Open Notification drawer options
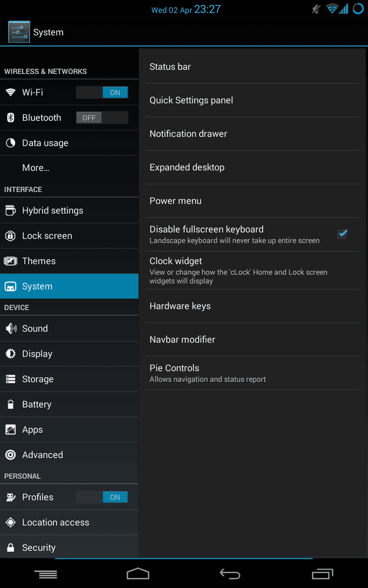Viewport: 368px width, 588px height. pyautogui.click(x=252, y=134)
